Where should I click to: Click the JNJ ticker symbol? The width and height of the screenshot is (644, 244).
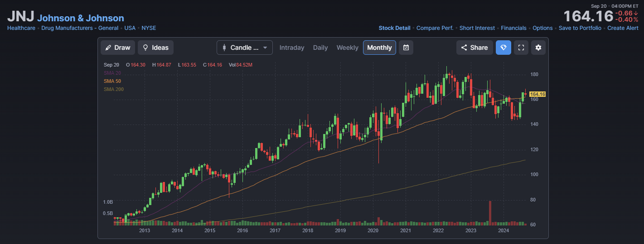point(20,18)
